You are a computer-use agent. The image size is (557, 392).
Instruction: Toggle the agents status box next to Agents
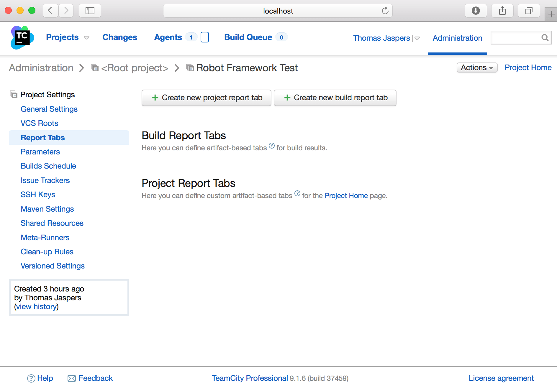tap(204, 37)
